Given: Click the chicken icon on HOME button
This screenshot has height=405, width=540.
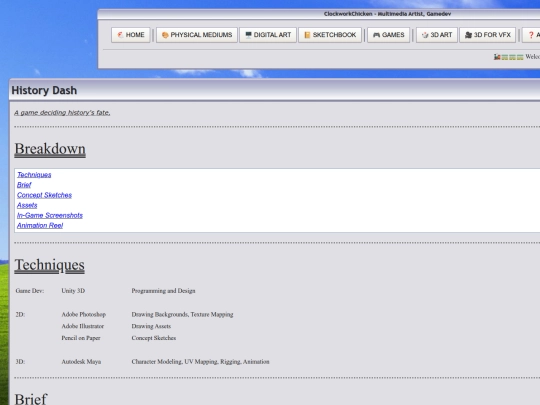Looking at the screenshot, I should click(120, 35).
